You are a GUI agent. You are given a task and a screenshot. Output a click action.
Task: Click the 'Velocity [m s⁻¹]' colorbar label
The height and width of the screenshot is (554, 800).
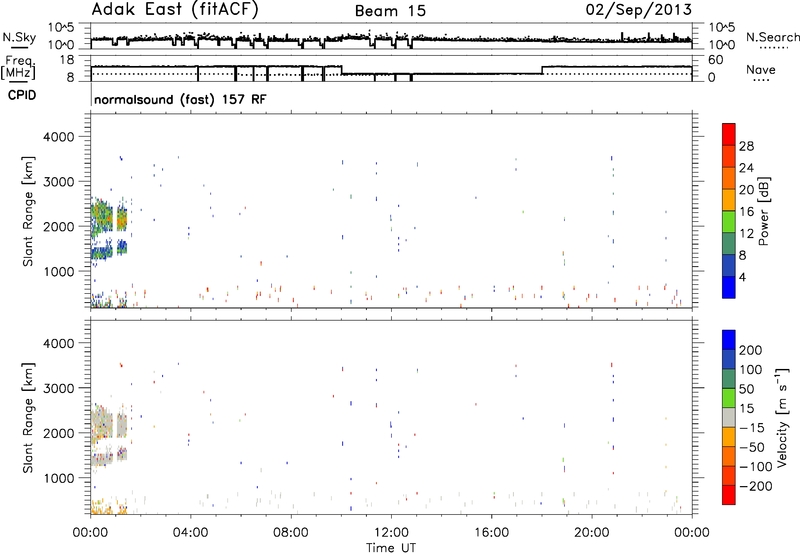782,417
